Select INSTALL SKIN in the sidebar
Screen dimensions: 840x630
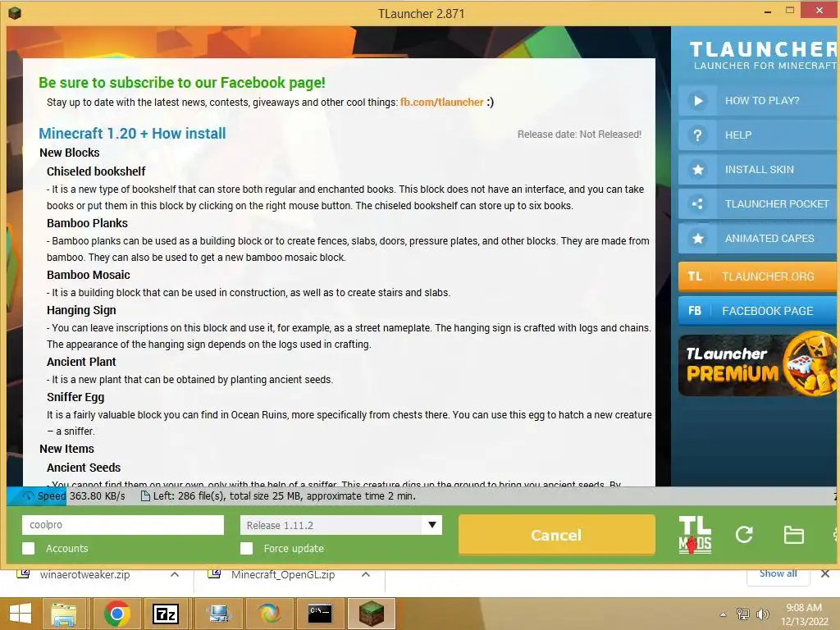[x=759, y=170]
